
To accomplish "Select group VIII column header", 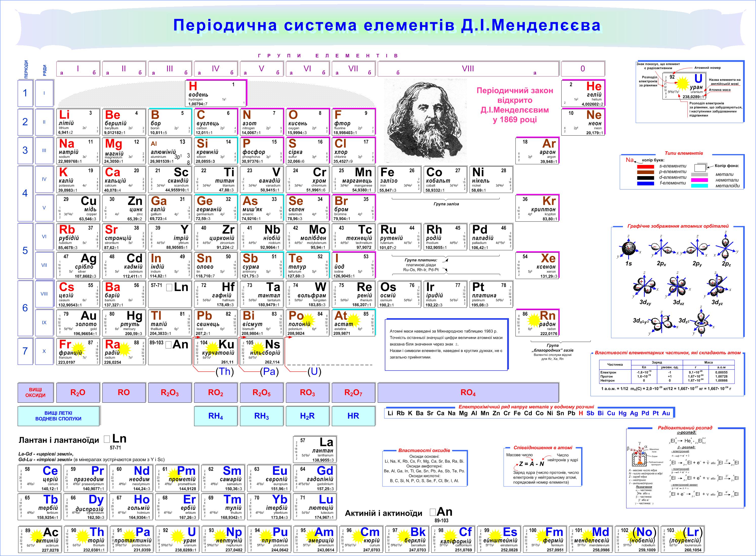I will 468,69.
